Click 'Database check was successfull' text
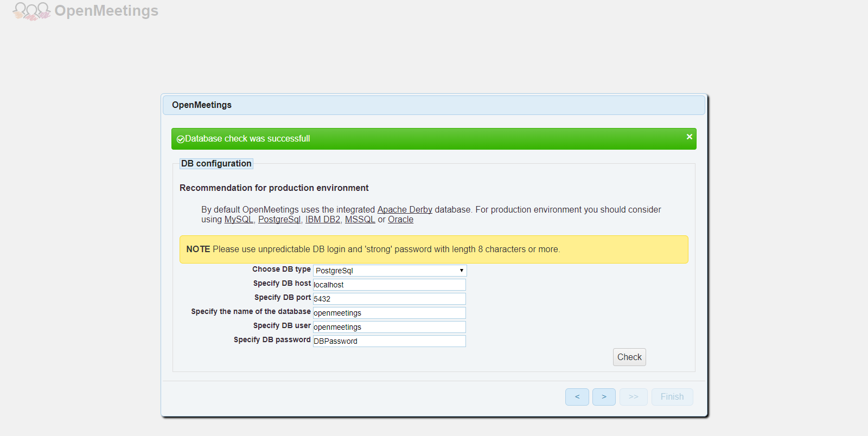Viewport: 868px width, 436px height. tap(247, 139)
